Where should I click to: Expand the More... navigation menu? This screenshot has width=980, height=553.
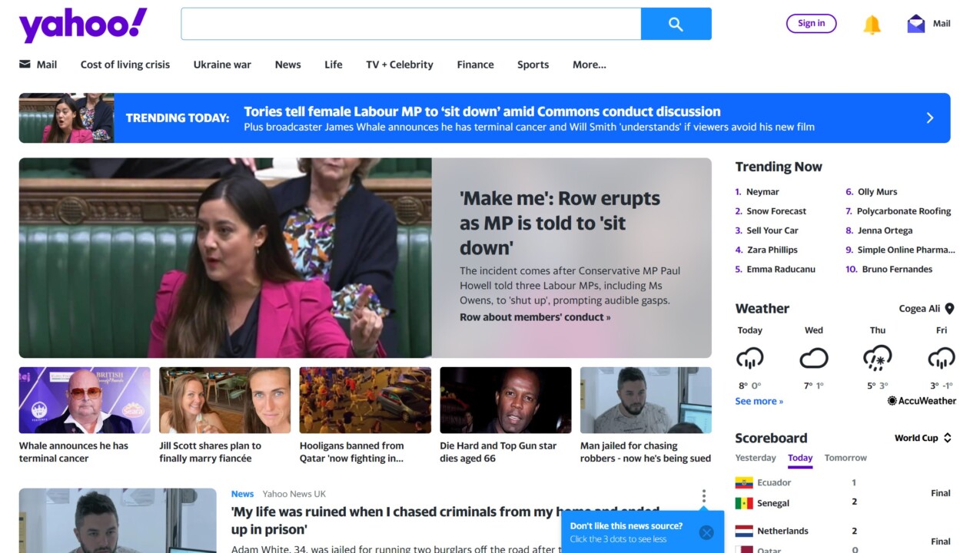(x=589, y=65)
